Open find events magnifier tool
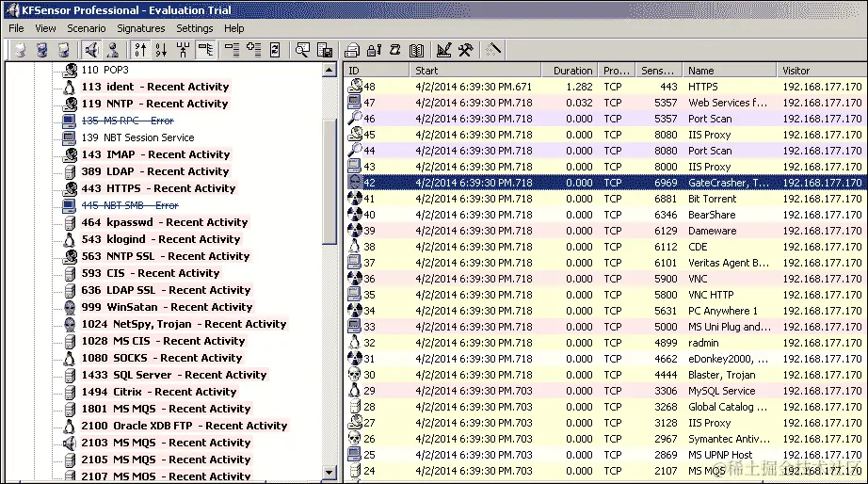 [302, 50]
